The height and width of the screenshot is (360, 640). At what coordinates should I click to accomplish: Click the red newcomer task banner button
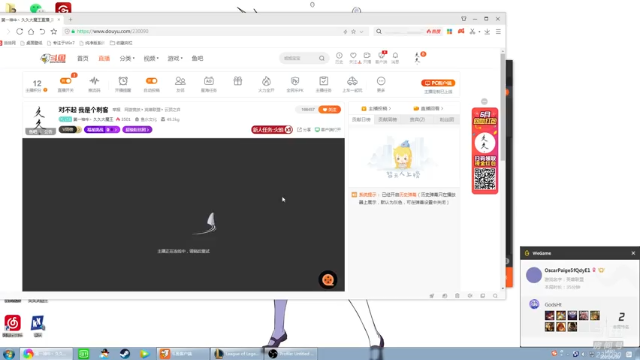(272, 129)
